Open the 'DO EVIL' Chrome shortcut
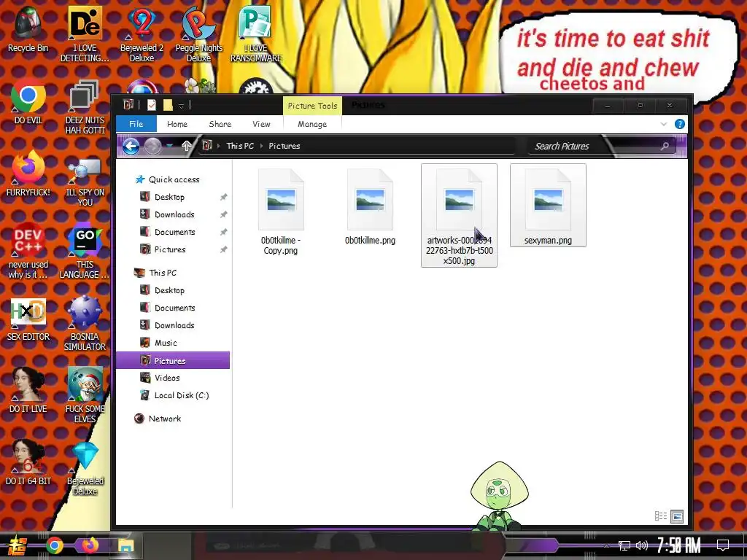 point(28,102)
